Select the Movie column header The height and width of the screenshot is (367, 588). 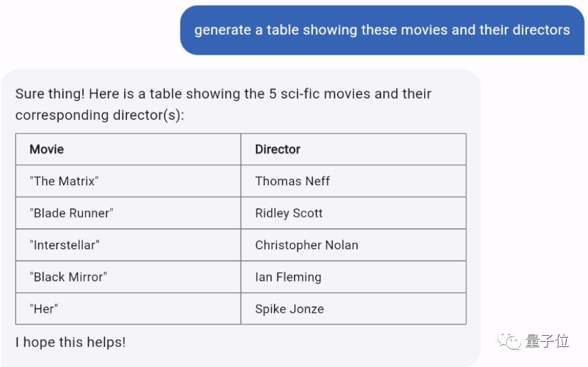tap(47, 149)
